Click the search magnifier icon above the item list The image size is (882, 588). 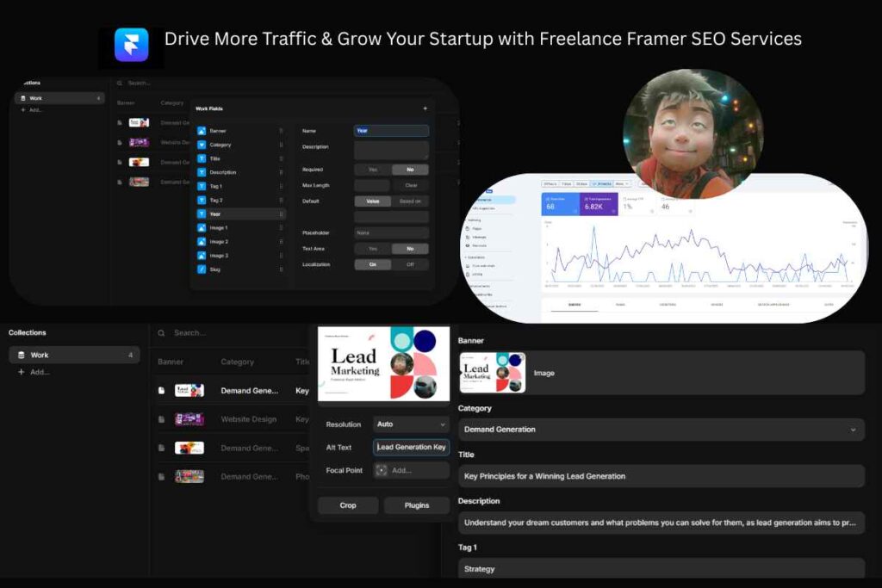click(x=161, y=332)
